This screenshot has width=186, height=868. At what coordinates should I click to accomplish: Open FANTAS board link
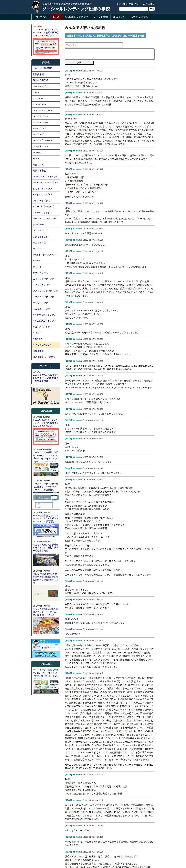click(x=46, y=249)
